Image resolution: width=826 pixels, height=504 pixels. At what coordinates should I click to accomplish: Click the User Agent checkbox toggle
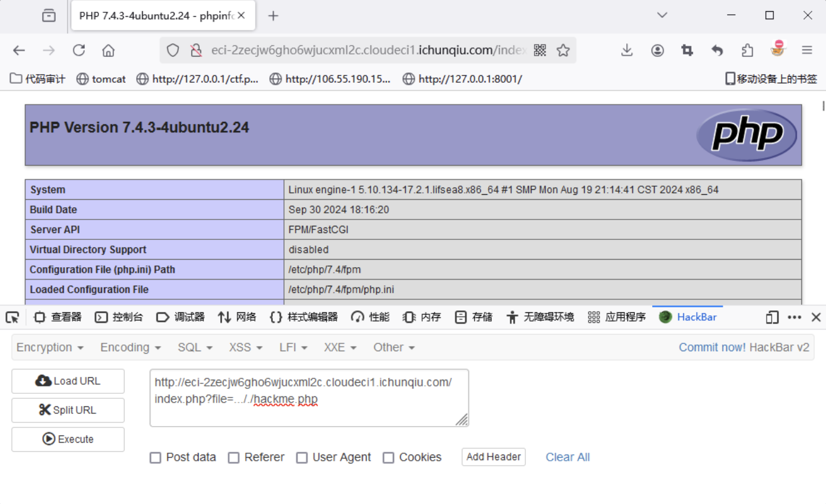coord(302,457)
